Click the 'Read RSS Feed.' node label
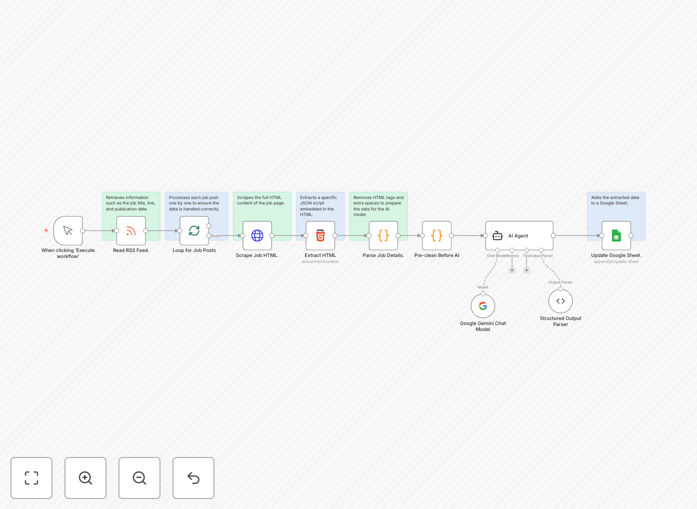 (131, 250)
